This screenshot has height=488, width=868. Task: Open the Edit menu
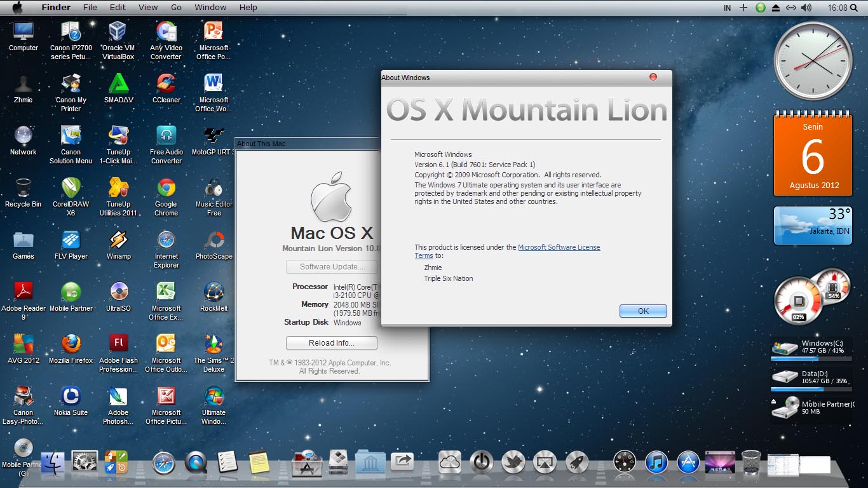point(118,8)
